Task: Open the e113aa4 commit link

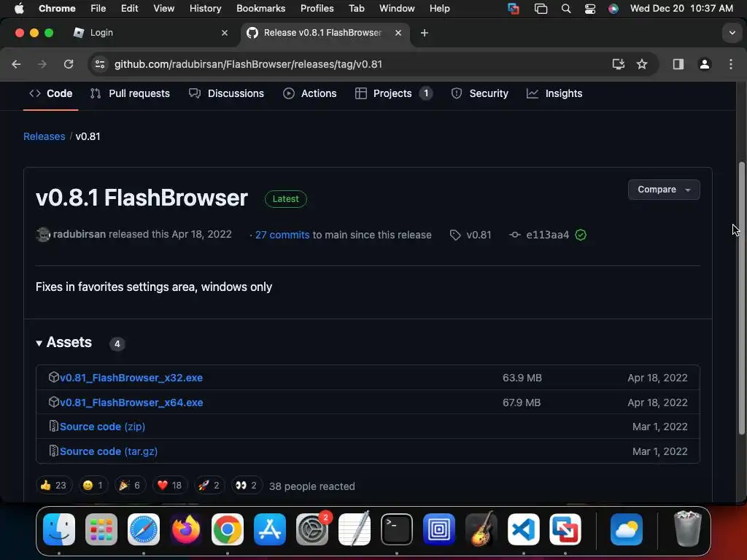Action: [x=547, y=235]
